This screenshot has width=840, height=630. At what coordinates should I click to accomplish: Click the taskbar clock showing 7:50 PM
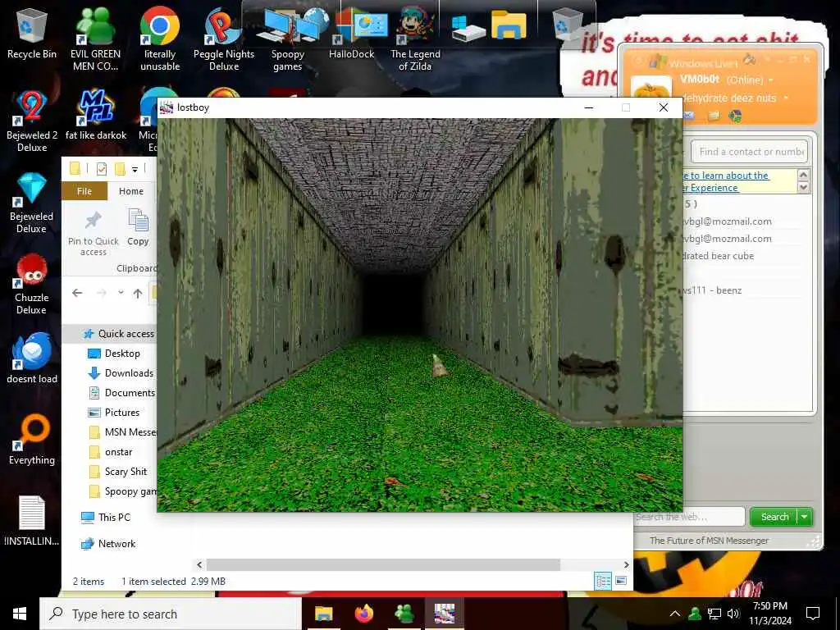point(769,614)
